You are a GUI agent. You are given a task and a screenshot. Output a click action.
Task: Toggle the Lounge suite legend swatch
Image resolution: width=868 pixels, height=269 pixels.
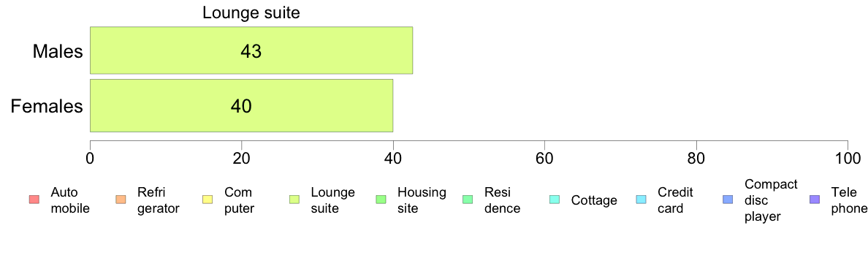click(x=294, y=200)
